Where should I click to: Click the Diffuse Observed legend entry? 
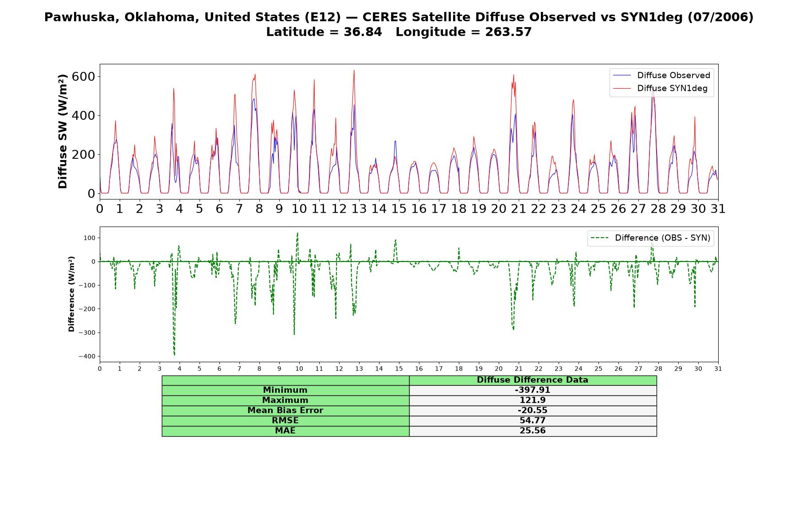coord(661,75)
